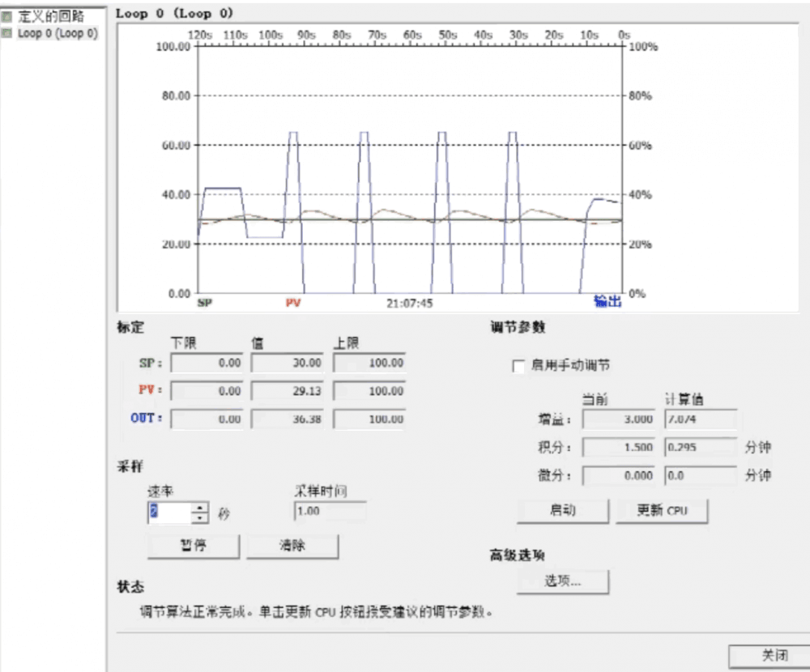Screen dimensions: 810x672
Task: Click the SP 值 field showing 30.00
Action: coord(288,363)
